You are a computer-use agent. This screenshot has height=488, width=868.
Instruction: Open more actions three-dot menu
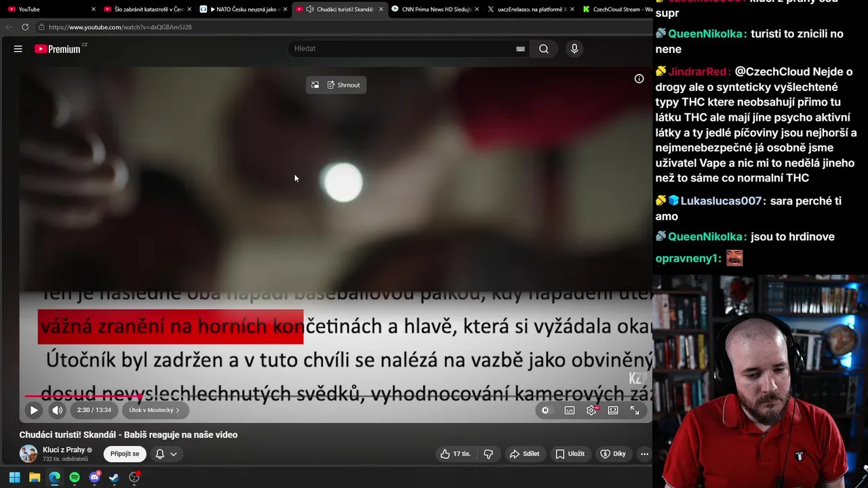(644, 453)
